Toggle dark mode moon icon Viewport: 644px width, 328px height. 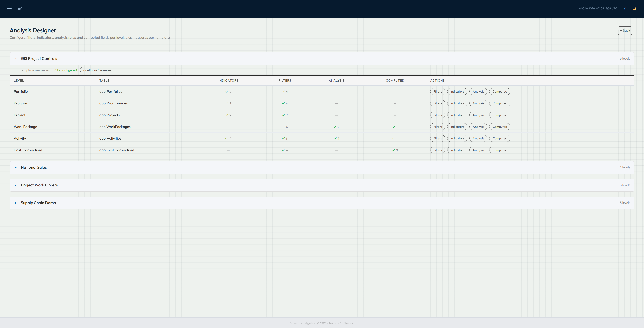coord(634,8)
